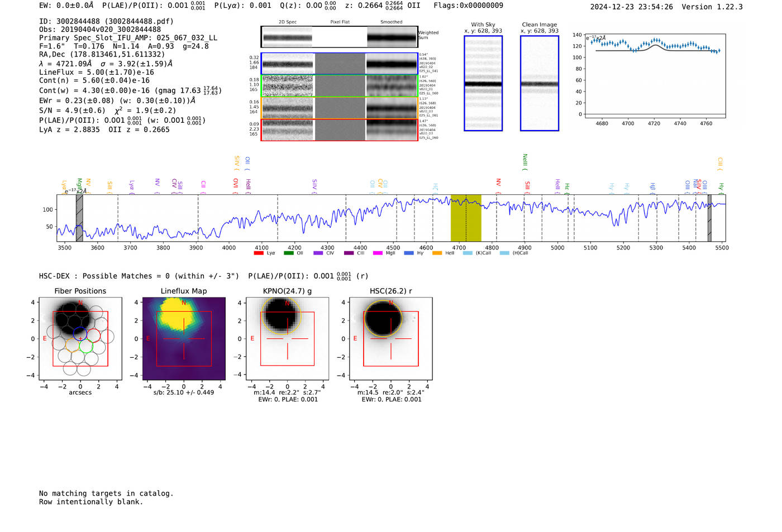Open the With Sky cutout image

[483, 83]
